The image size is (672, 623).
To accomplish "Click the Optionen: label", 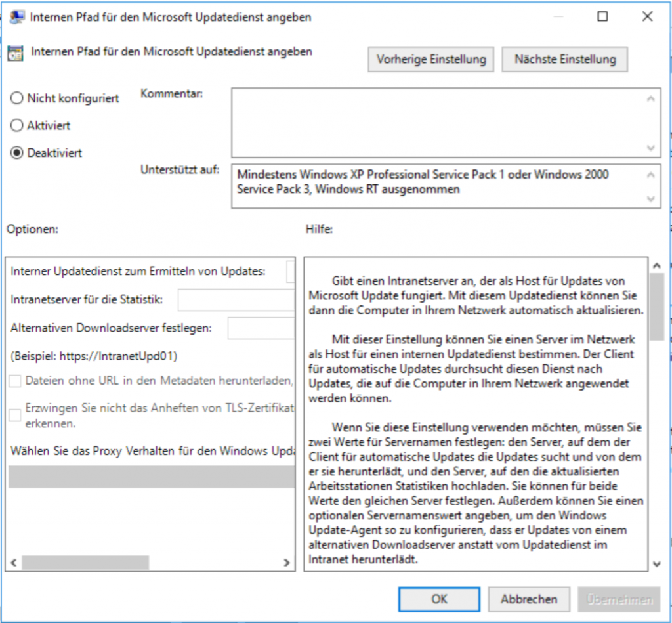I will click(x=33, y=229).
